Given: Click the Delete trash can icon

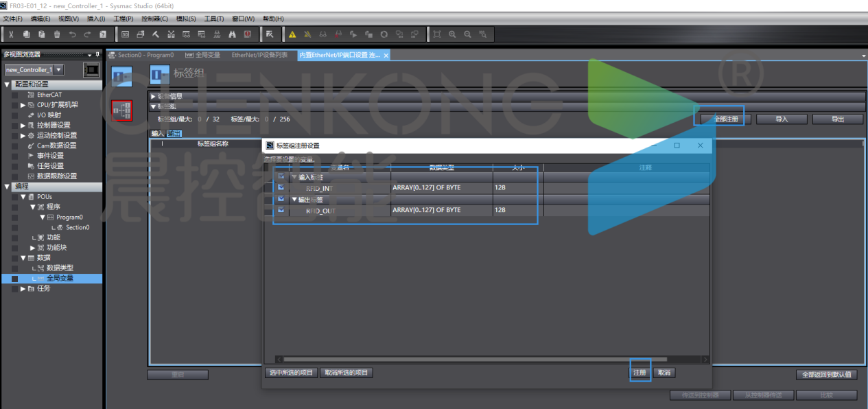Looking at the screenshot, I should tap(57, 34).
